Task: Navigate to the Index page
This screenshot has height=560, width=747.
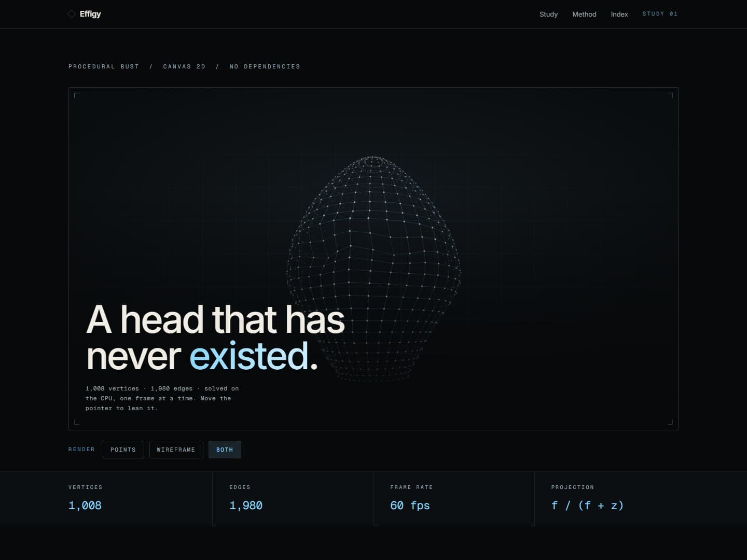Action: [x=619, y=14]
